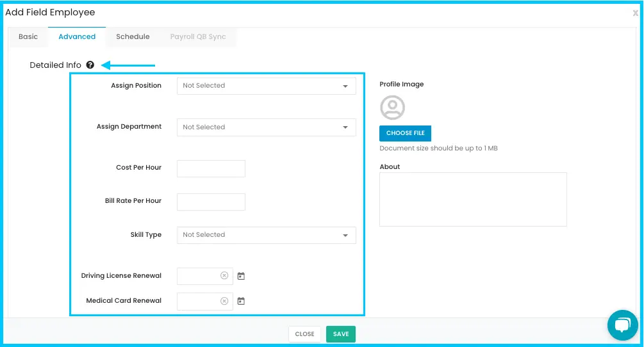
Task: Click the 'Assign Position' label
Action: point(136,85)
